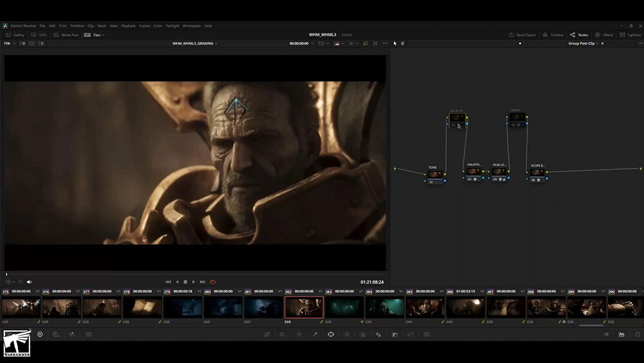The image size is (644, 363).
Task: Select the FILM LO... node in the graph
Action: point(499,172)
